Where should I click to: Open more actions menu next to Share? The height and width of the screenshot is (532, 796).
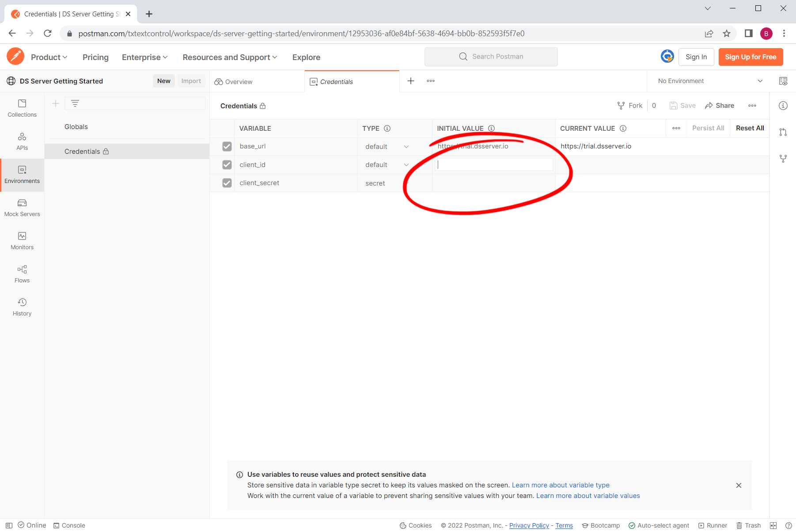752,106
